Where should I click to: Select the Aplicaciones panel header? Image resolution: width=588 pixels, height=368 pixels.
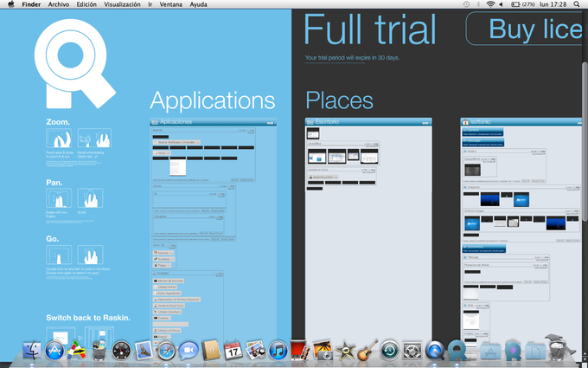213,122
